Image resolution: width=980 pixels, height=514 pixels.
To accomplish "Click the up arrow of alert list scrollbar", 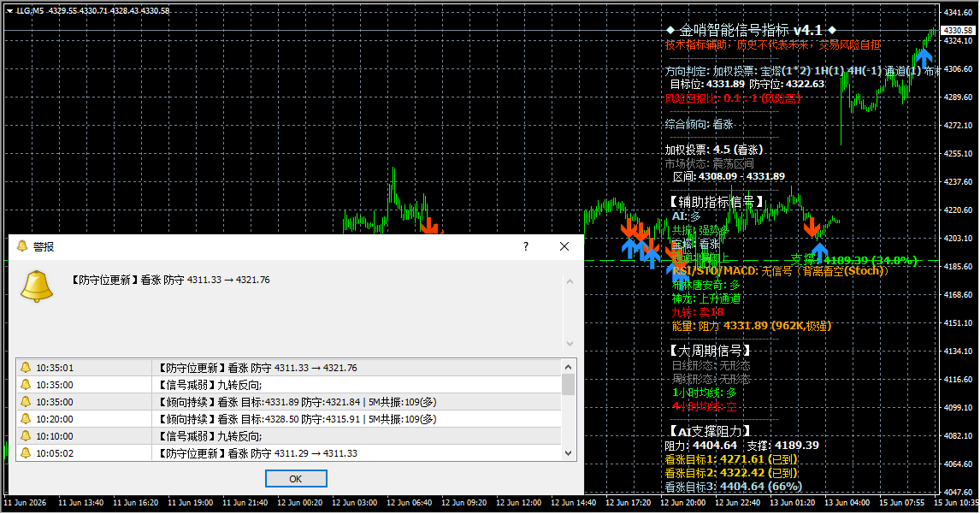I will click(568, 367).
